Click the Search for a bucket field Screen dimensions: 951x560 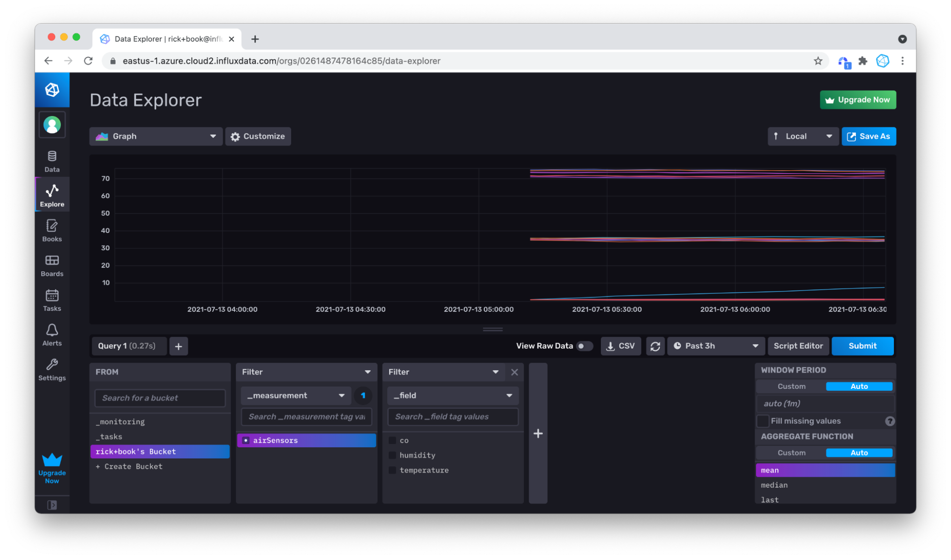coord(160,398)
